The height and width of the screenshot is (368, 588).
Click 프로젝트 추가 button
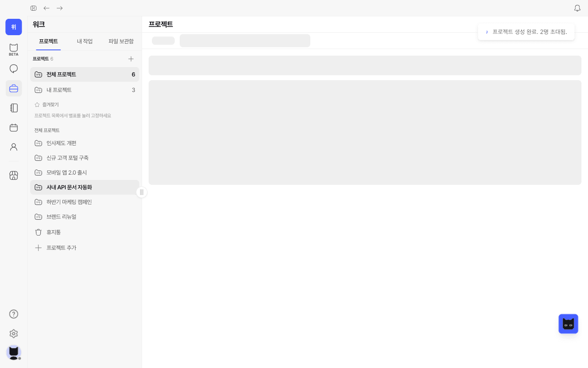coord(85,248)
